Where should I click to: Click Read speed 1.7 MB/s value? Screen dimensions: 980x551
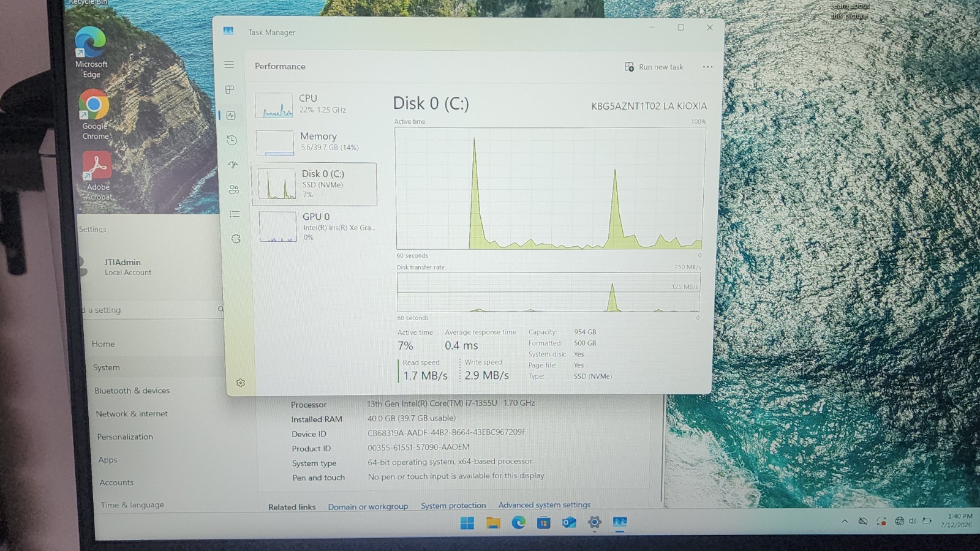click(425, 375)
